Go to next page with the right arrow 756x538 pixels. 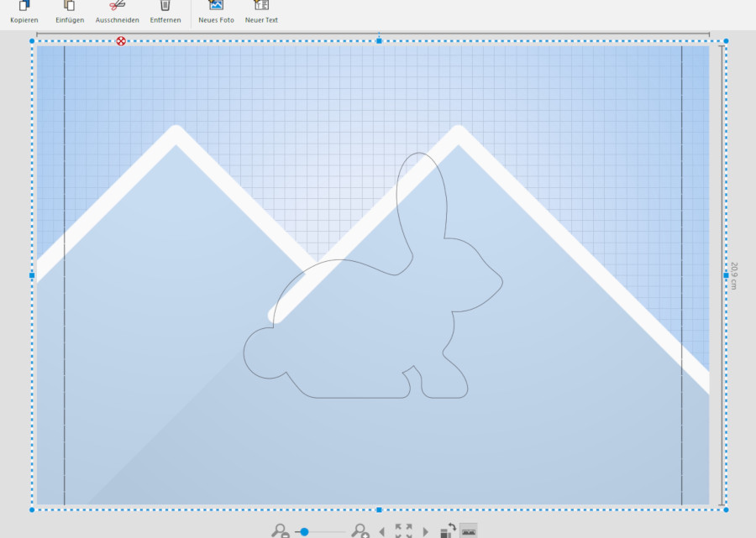(425, 532)
